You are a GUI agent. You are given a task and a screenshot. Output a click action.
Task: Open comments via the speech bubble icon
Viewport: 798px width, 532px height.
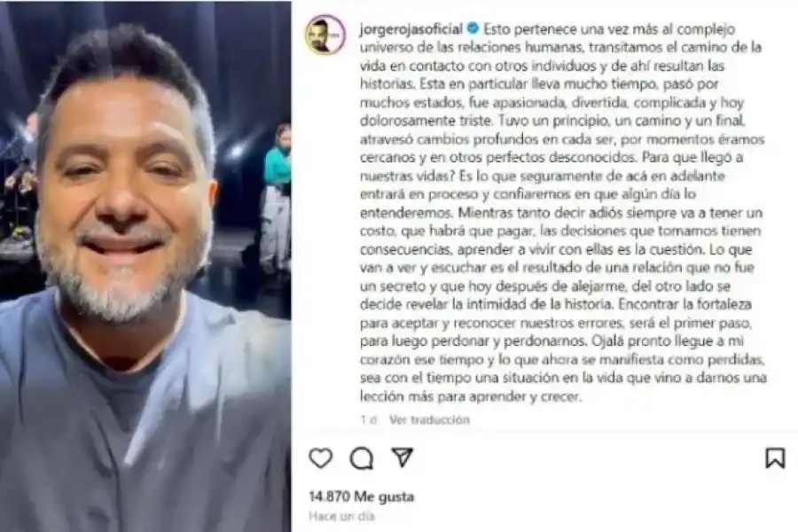362,458
